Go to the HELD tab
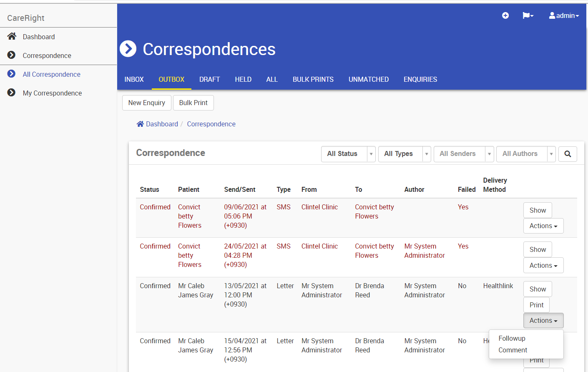 (243, 79)
